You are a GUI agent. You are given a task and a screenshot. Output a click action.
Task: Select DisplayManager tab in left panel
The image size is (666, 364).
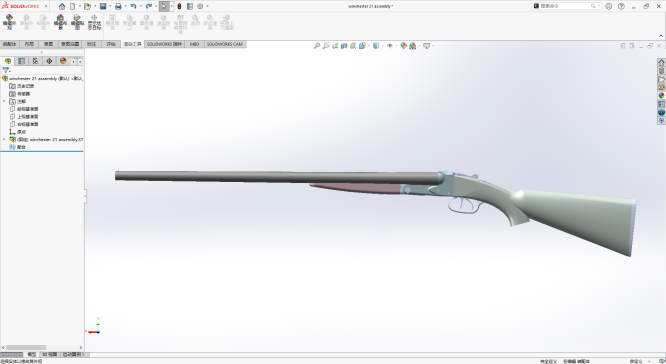click(x=63, y=61)
